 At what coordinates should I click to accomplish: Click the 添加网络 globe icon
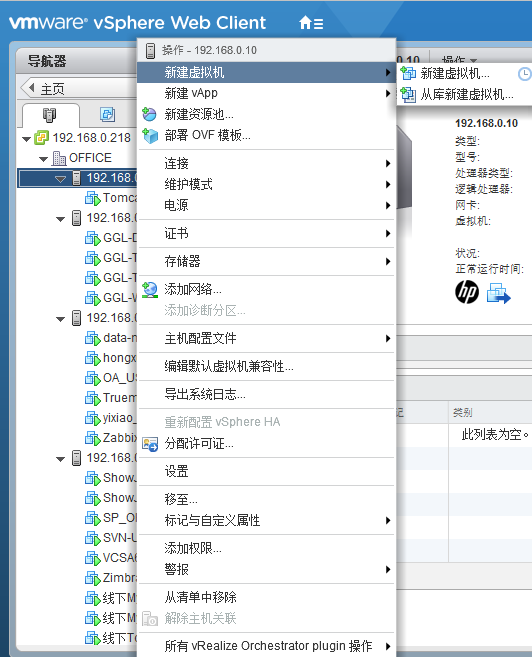click(150, 290)
